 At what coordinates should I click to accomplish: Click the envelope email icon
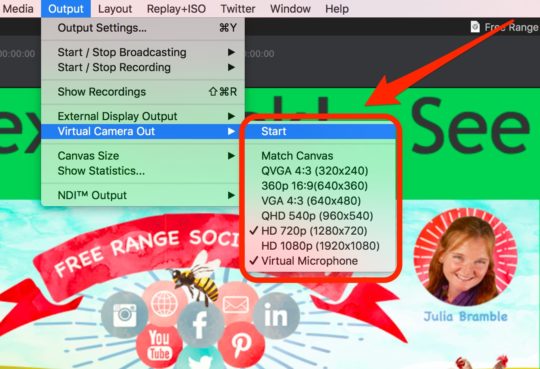pyautogui.click(x=236, y=305)
